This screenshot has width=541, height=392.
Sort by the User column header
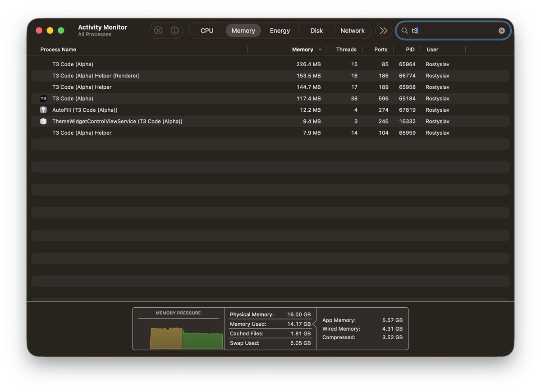tap(432, 50)
